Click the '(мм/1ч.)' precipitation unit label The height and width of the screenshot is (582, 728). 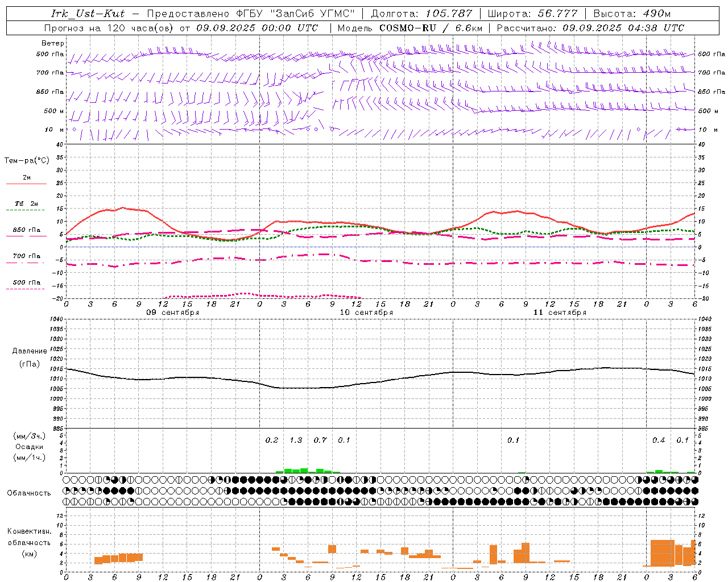[x=30, y=458]
